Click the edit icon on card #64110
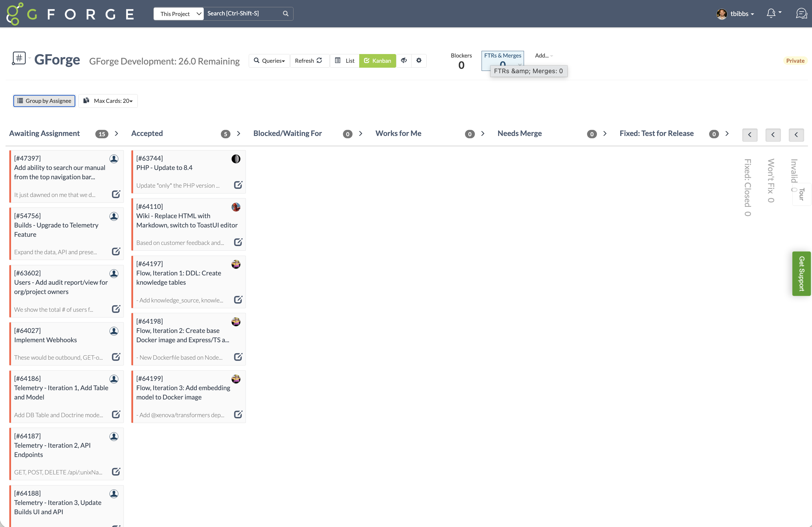Viewport: 812px width, 527px height. (x=238, y=242)
